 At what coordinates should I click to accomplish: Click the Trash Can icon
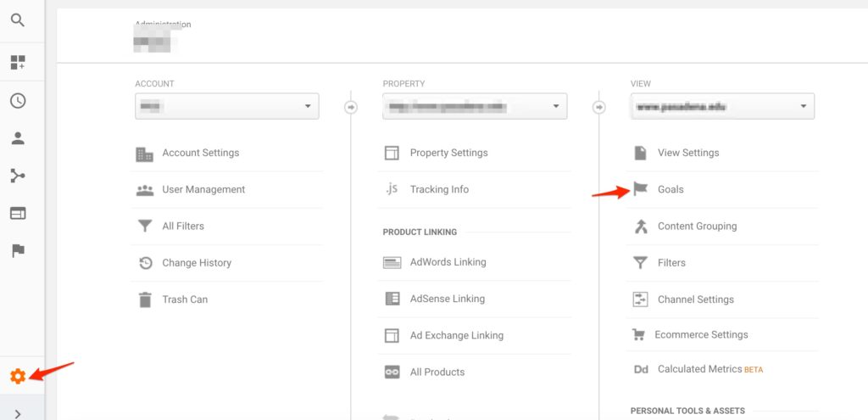pyautogui.click(x=145, y=300)
